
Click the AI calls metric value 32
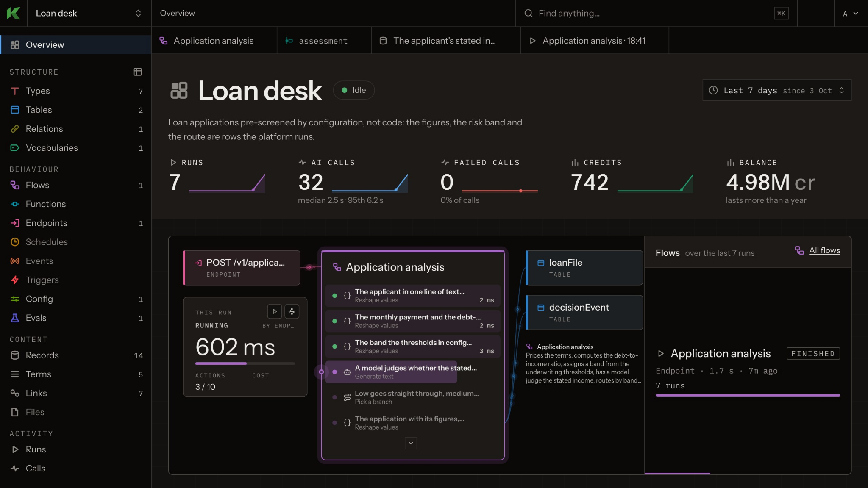(311, 183)
